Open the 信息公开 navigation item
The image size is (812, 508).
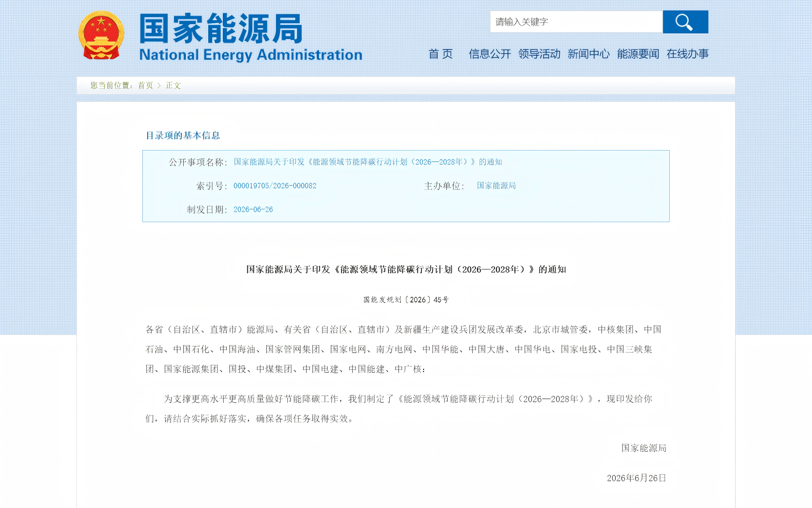click(x=490, y=54)
